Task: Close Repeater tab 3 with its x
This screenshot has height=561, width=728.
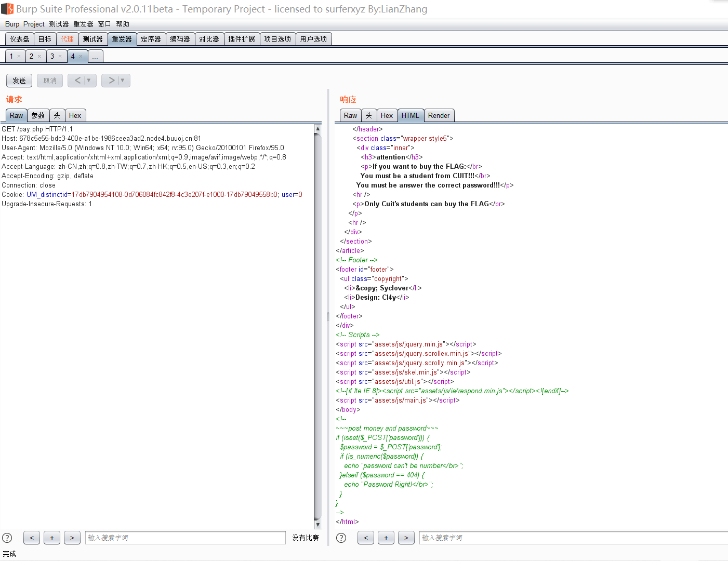Action: 60,57
